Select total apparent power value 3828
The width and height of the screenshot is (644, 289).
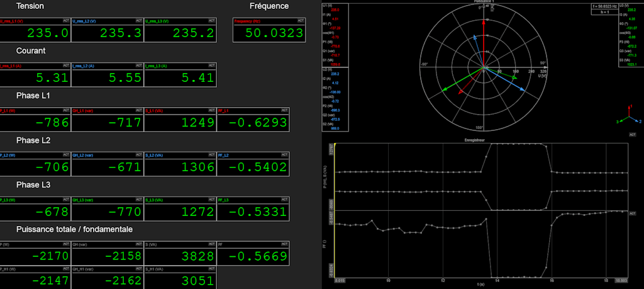[x=197, y=256]
